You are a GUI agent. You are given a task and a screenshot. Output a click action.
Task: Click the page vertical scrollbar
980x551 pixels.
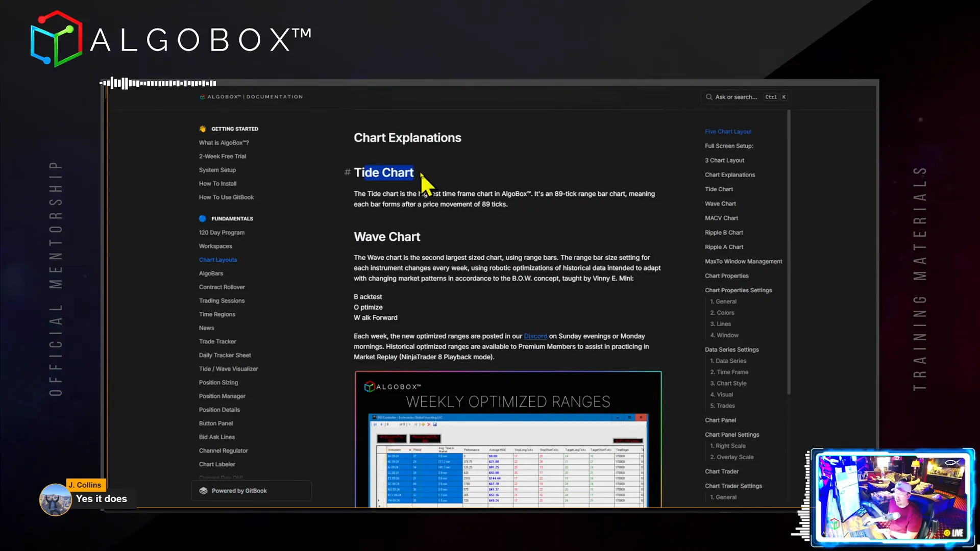point(789,253)
